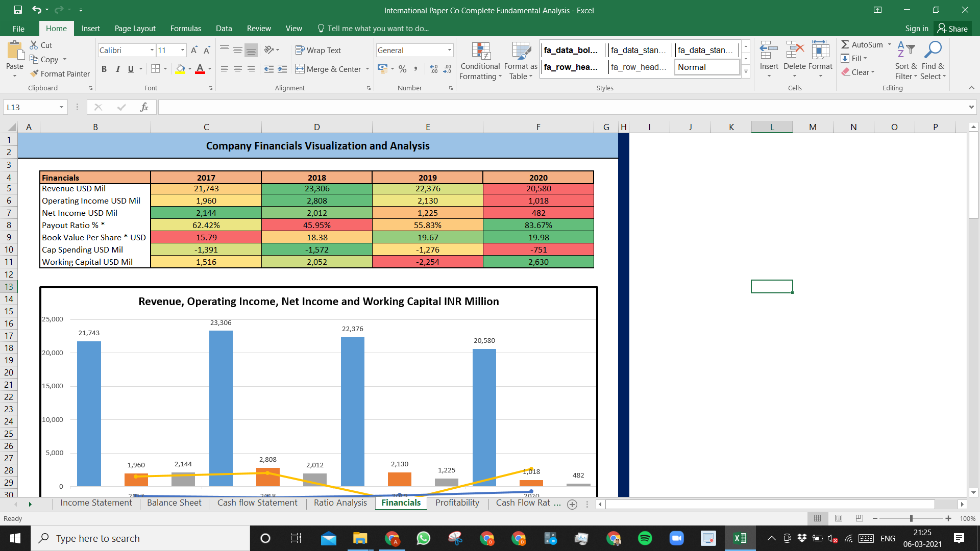The height and width of the screenshot is (551, 980).
Task: Toggle center horizontal alignment
Action: (x=238, y=69)
